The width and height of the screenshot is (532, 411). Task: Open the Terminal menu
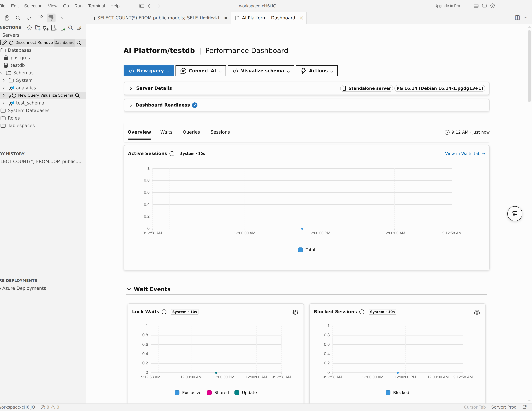(x=96, y=6)
